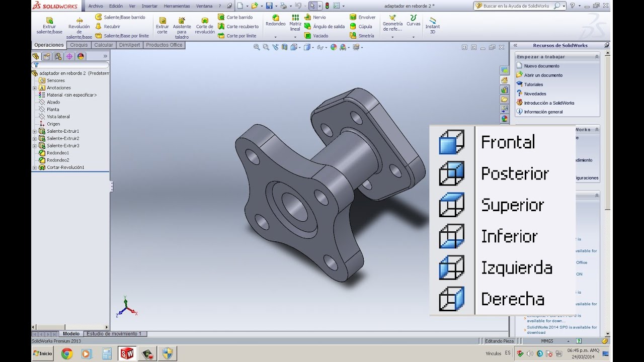
Task: Activate Recubrir feature
Action: 108,26
